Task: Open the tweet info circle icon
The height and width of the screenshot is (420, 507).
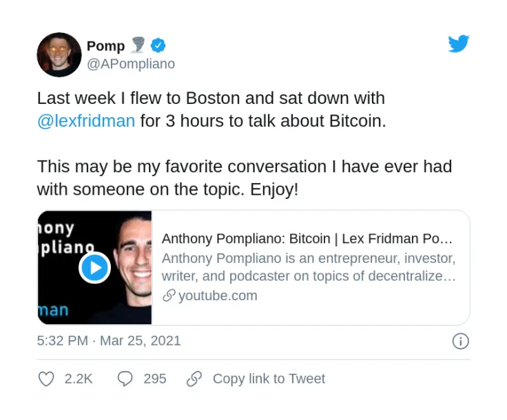Action: click(460, 342)
